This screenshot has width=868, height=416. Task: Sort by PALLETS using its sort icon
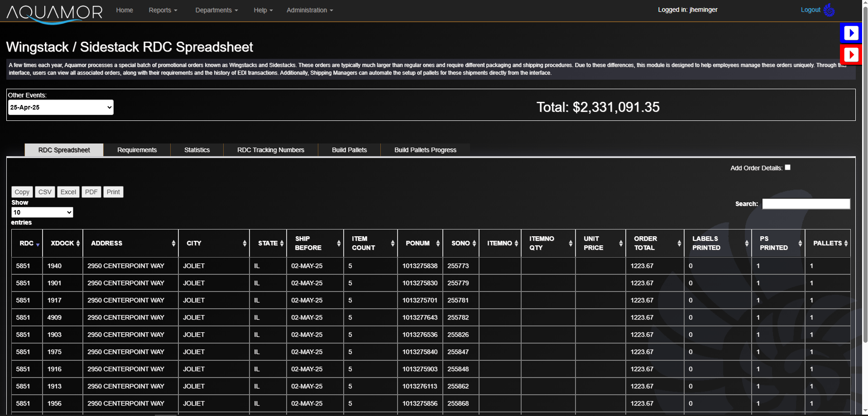(x=846, y=243)
